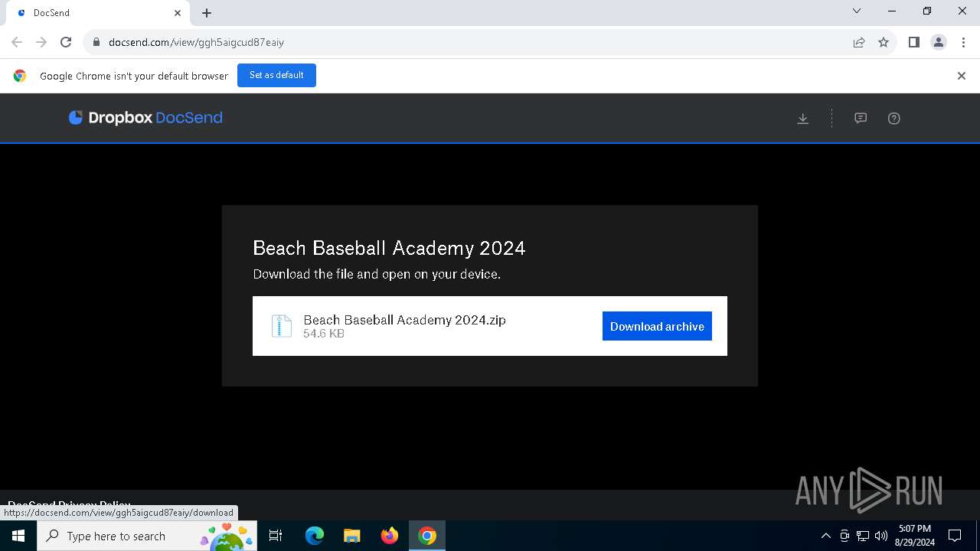
Task: Open the DocSend help question-mark icon
Action: (x=893, y=119)
